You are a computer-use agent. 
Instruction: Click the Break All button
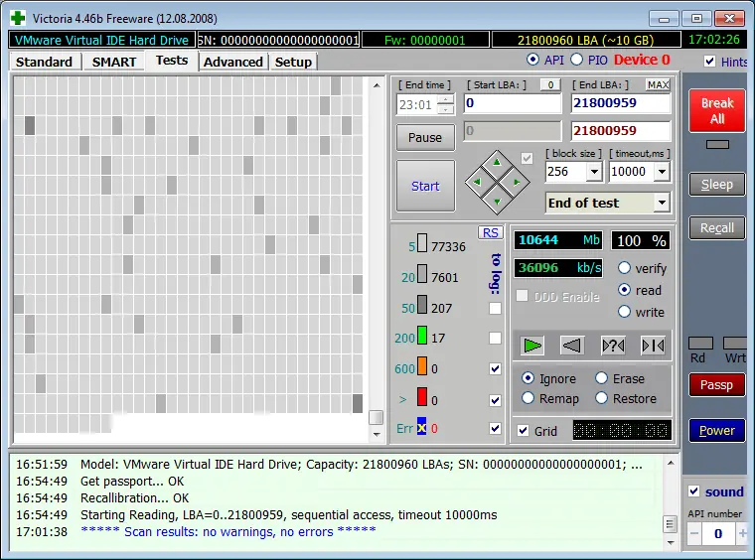pos(717,110)
